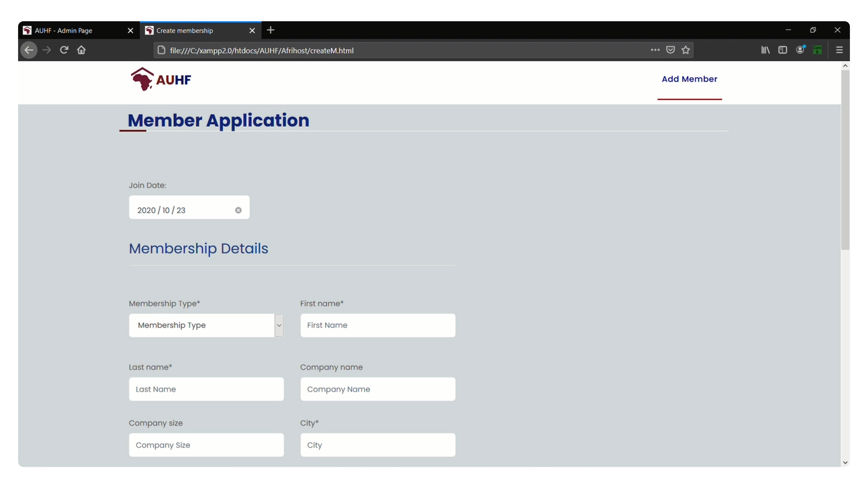Click the First name* label
Image resolution: width=868 pixels, height=488 pixels.
[x=322, y=303]
